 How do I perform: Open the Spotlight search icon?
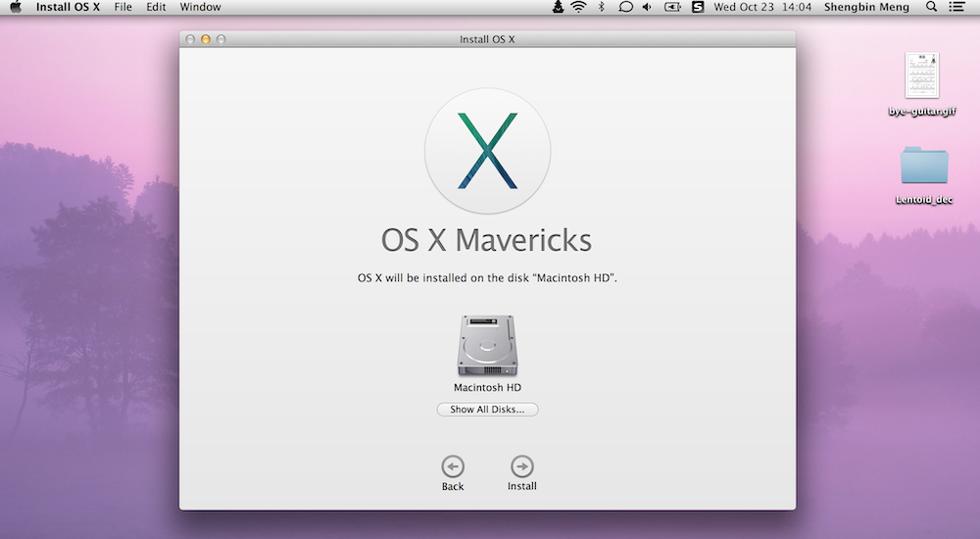tap(931, 7)
